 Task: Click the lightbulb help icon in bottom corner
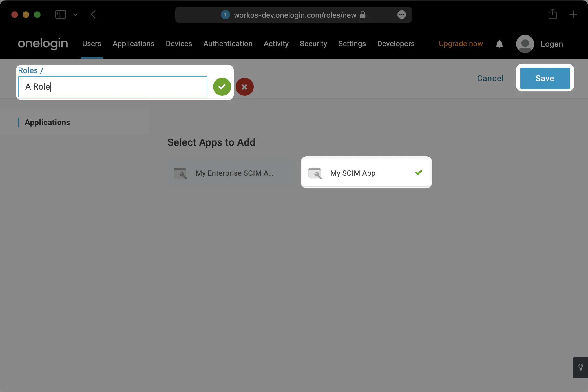[x=580, y=367]
